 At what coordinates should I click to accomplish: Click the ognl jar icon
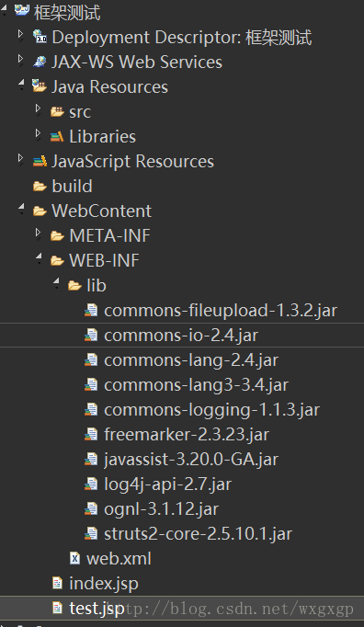coord(91,508)
